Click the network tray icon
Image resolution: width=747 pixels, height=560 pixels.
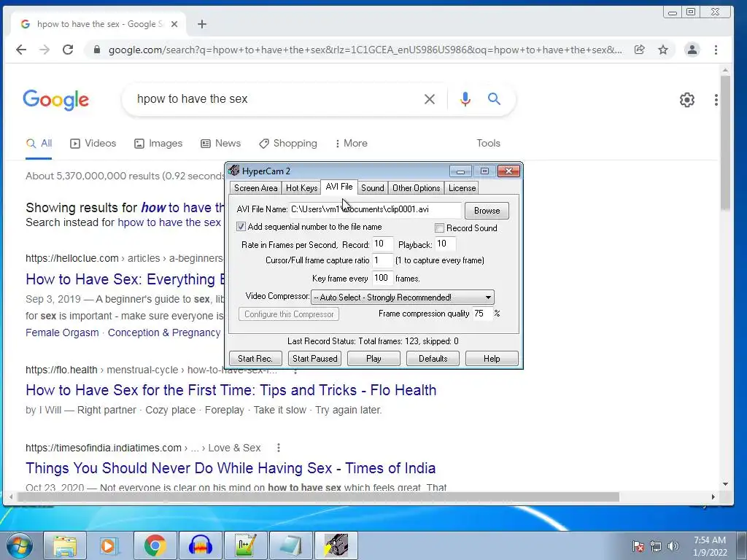coord(656,546)
